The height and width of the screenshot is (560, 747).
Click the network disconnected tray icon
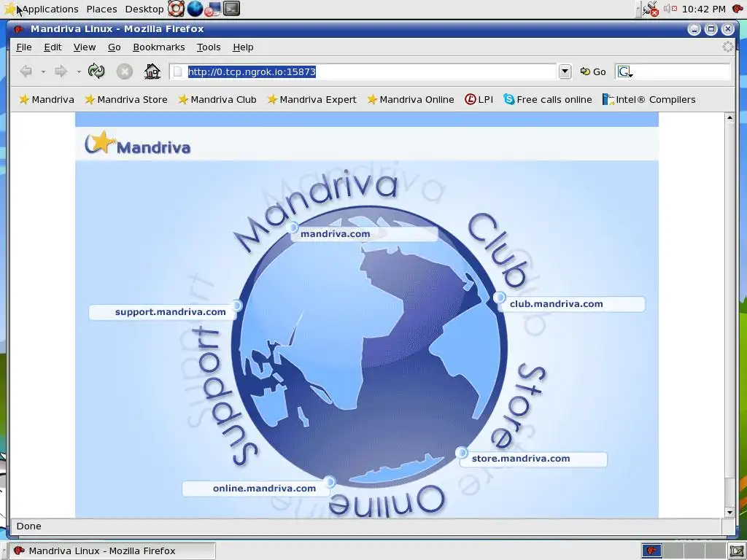pos(650,9)
